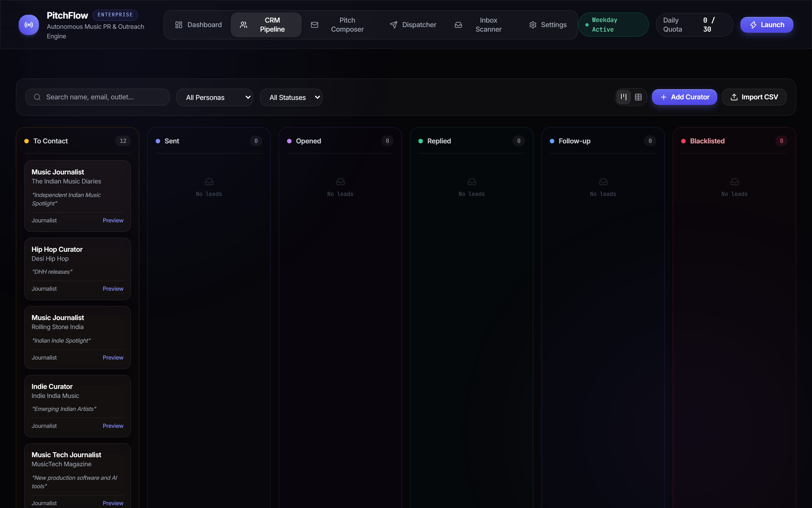Switch to the Inbox Scanner tab
Screen dimensions: 812x508
point(482,25)
